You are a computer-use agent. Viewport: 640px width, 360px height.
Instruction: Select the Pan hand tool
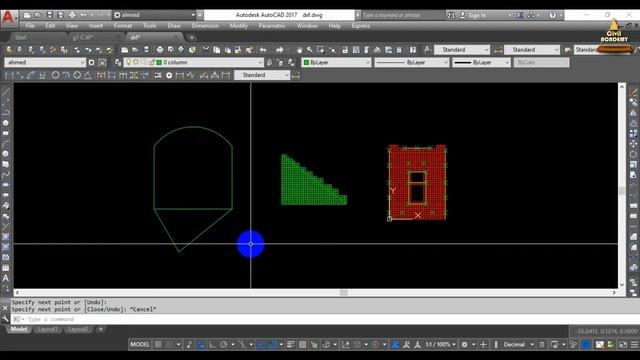299,50
